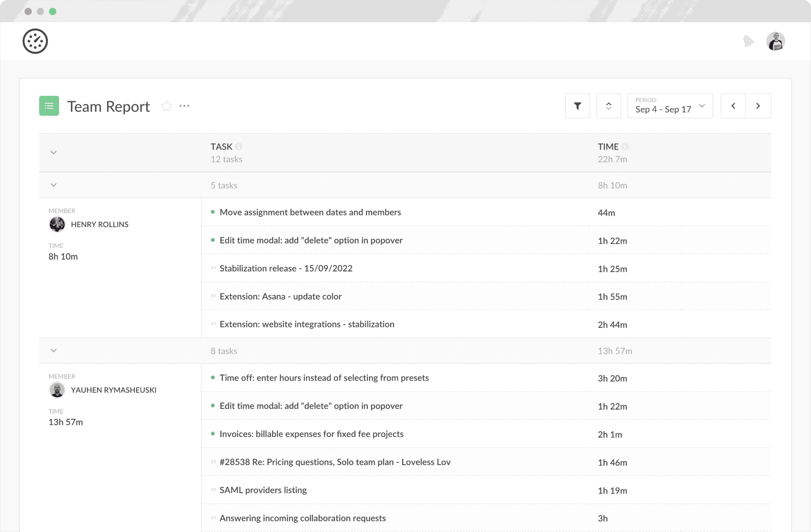
Task: Go to the previous reporting period
Action: point(733,106)
